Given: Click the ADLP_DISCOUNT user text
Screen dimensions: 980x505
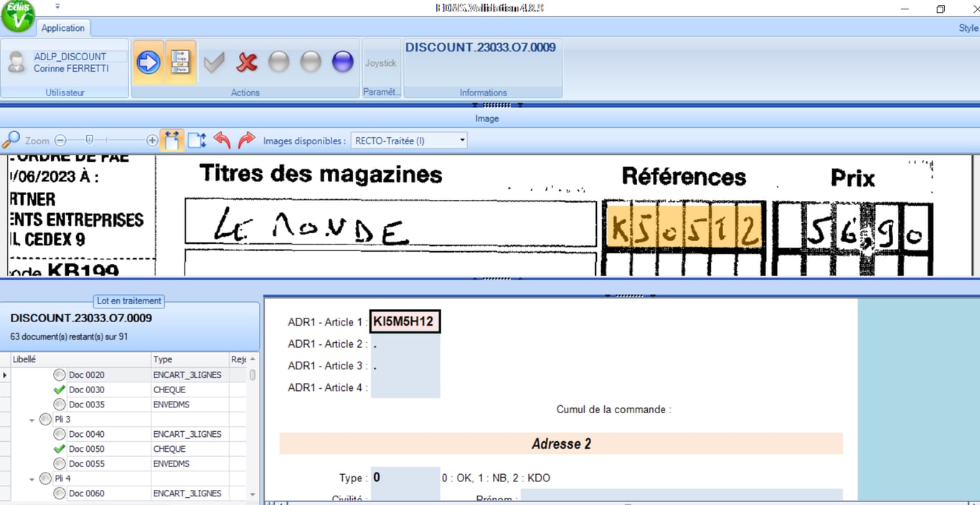Looking at the screenshot, I should (70, 57).
